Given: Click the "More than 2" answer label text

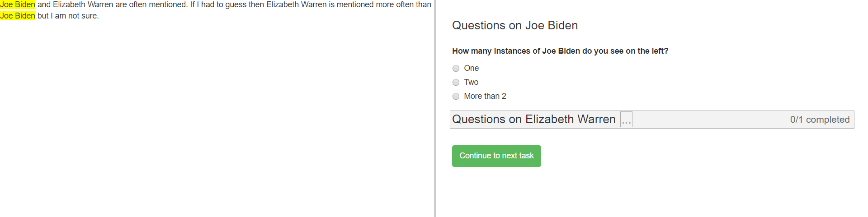Looking at the screenshot, I should 485,97.
